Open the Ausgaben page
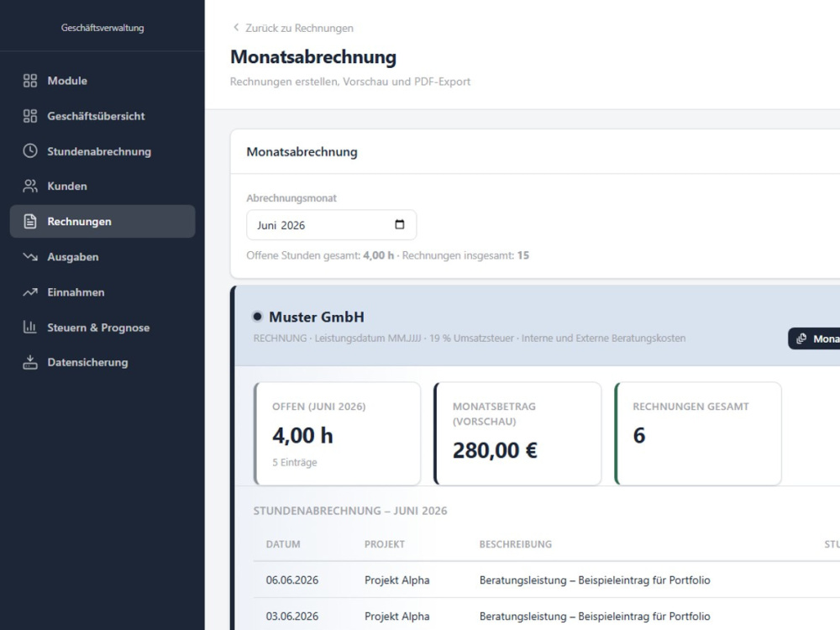 (x=102, y=256)
